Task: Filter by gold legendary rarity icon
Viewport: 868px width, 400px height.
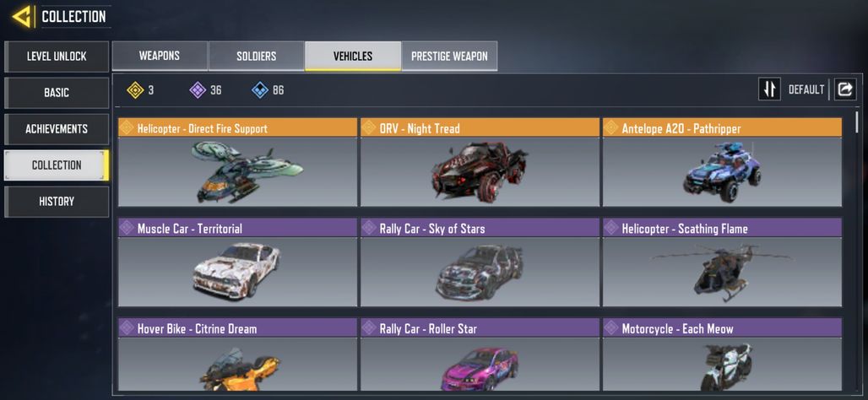Action: pos(135,90)
